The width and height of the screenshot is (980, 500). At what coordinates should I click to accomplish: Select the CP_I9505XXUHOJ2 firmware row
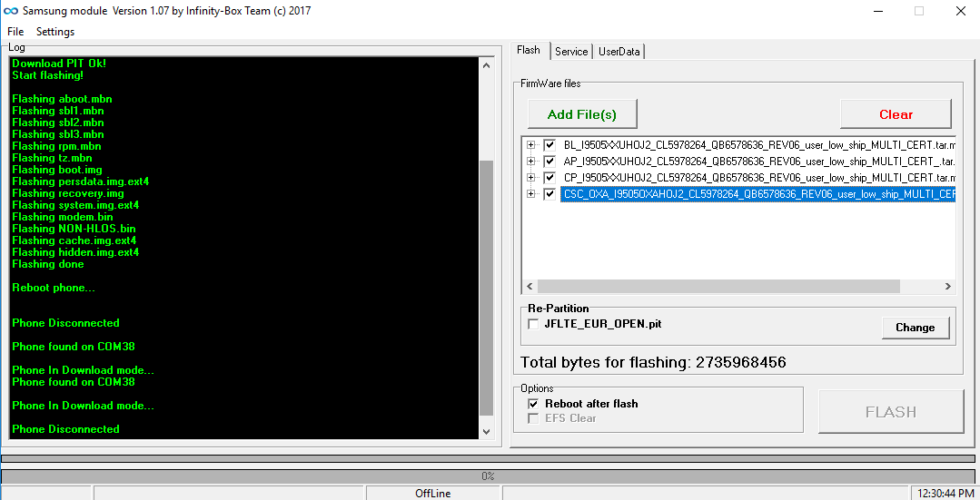tap(758, 177)
